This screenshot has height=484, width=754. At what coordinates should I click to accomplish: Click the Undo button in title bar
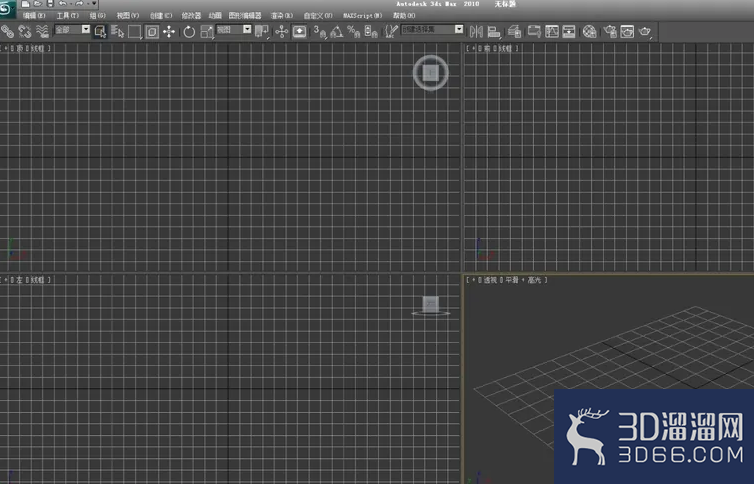tap(63, 4)
